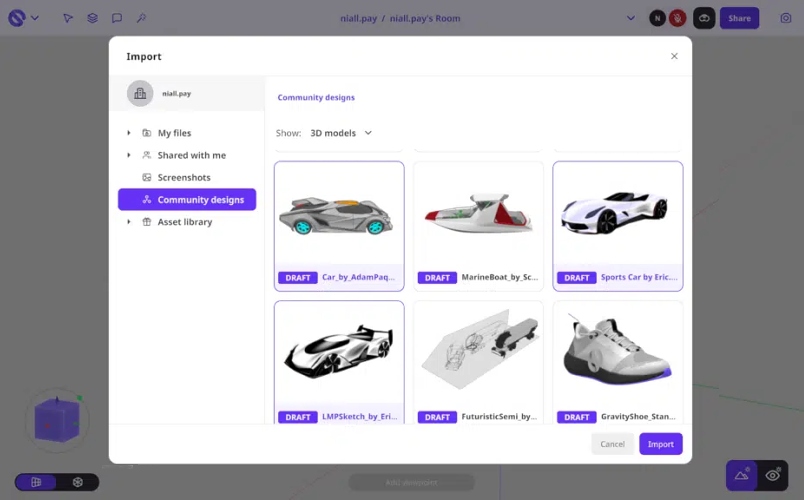Toggle the muted microphone button

click(677, 18)
